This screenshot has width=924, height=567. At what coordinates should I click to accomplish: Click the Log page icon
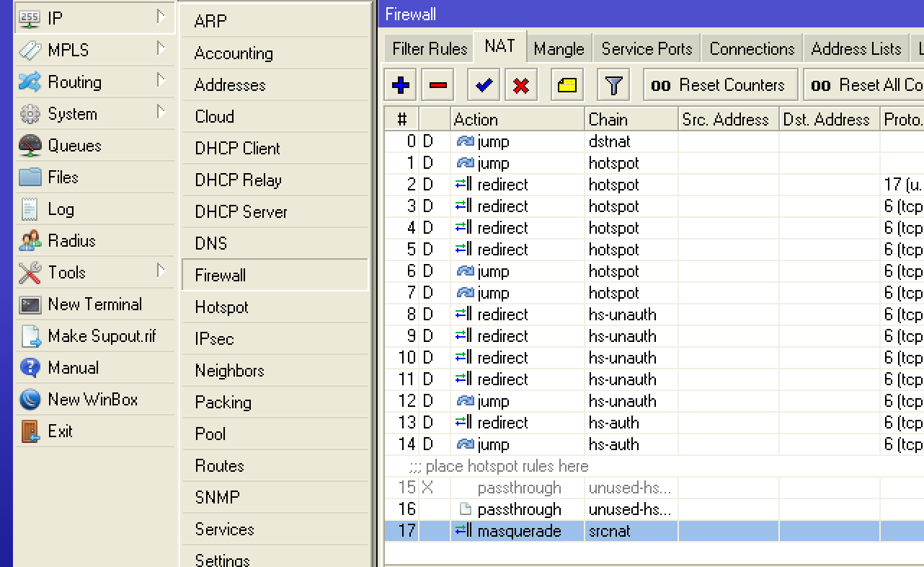(30, 208)
